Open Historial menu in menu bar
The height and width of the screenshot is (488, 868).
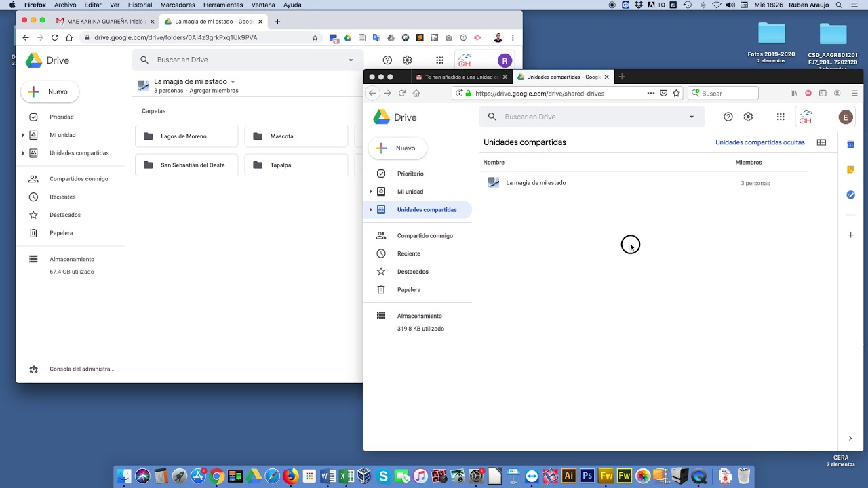[x=140, y=5]
